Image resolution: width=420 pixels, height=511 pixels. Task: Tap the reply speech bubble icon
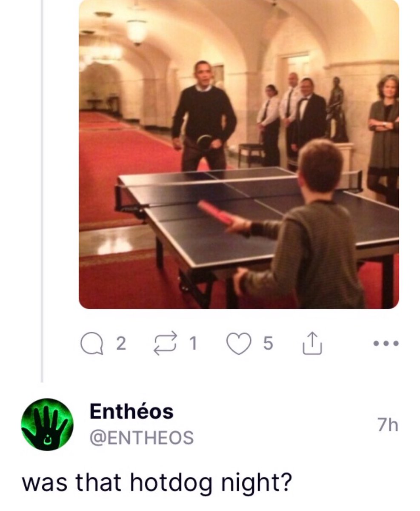tap(92, 344)
